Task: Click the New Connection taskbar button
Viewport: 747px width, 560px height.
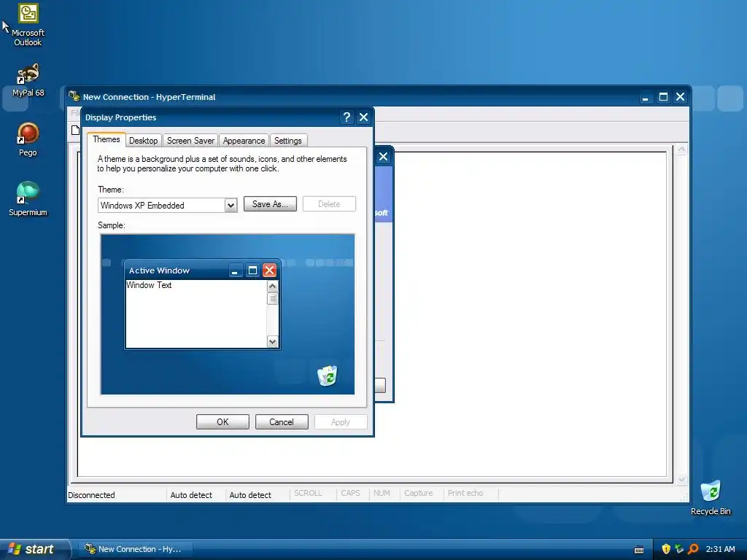Action: (x=135, y=549)
